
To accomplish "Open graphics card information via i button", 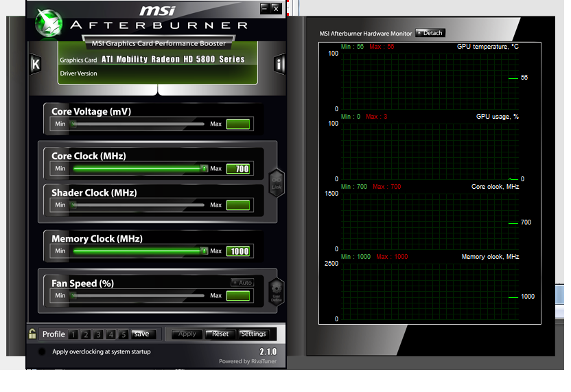I will click(x=279, y=64).
